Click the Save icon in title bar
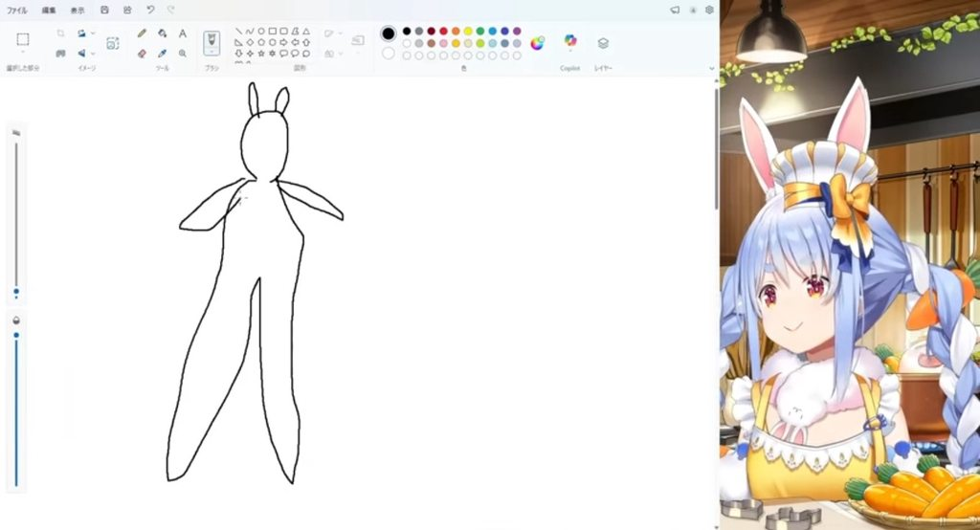This screenshot has height=530, width=980. click(104, 10)
